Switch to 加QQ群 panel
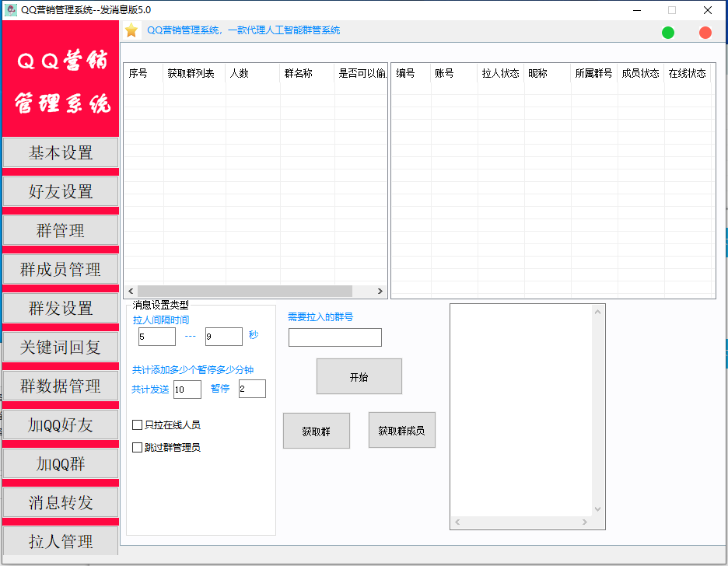The width and height of the screenshot is (728, 566). [61, 464]
